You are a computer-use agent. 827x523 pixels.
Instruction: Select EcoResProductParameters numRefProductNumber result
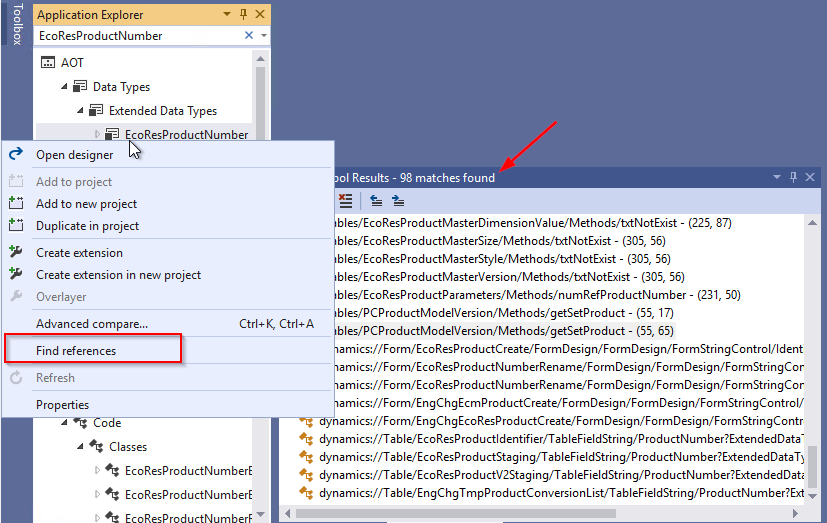(537, 295)
